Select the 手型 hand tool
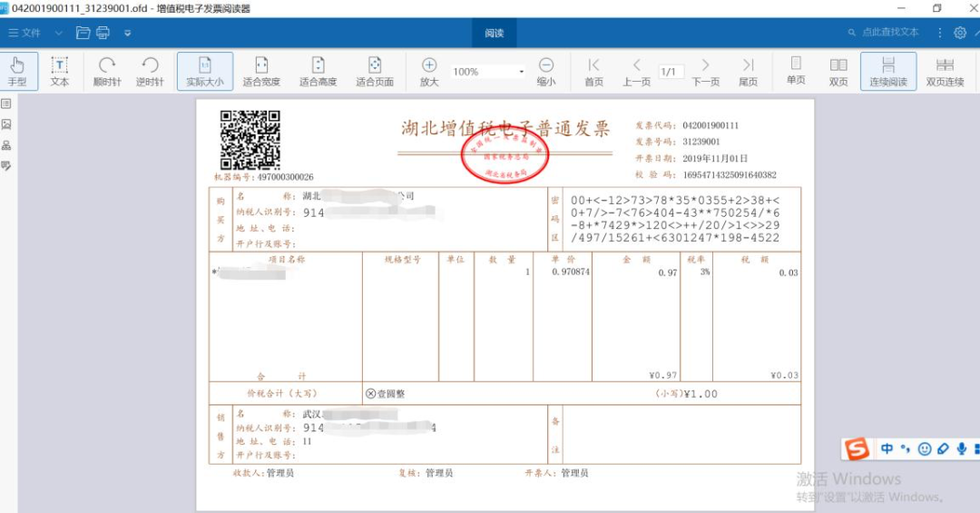980x513 pixels. (x=18, y=71)
